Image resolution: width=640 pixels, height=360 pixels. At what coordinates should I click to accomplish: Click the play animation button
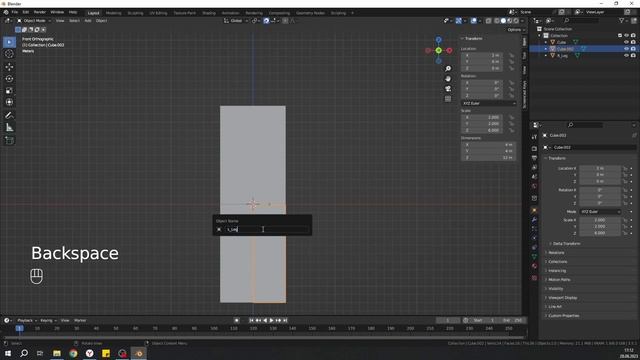271,320
